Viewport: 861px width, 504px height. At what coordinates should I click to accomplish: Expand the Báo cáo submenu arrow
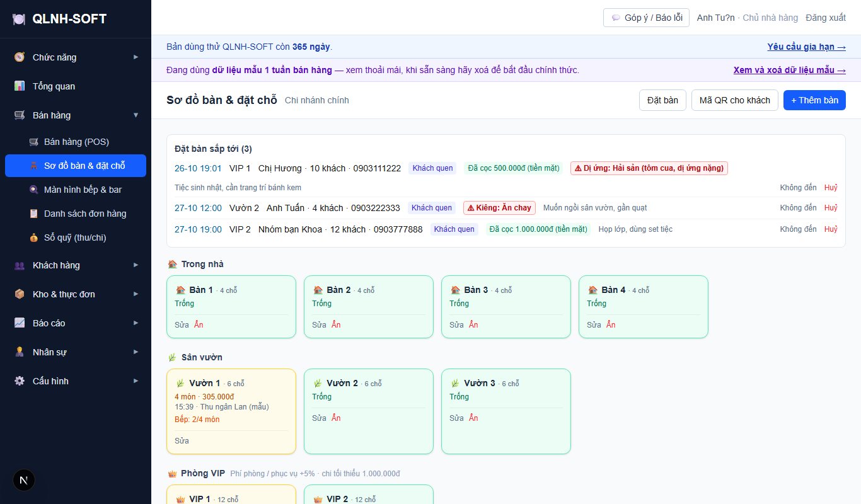[x=136, y=323]
